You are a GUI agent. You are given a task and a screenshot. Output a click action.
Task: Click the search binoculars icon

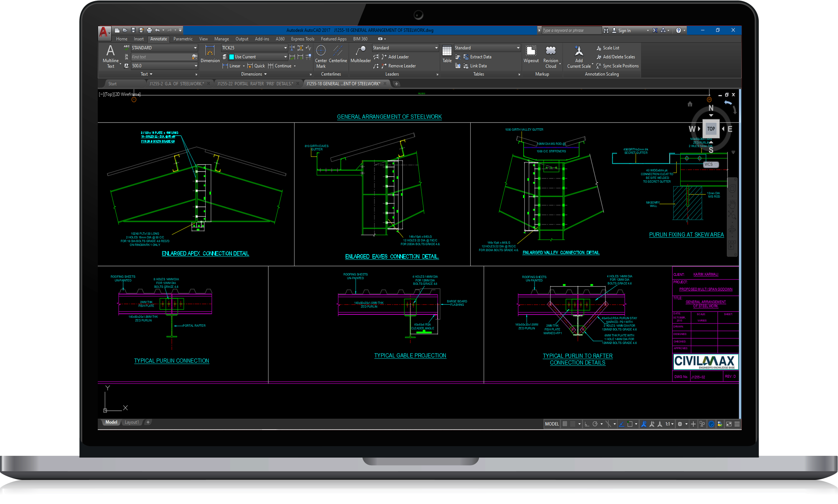pos(606,30)
